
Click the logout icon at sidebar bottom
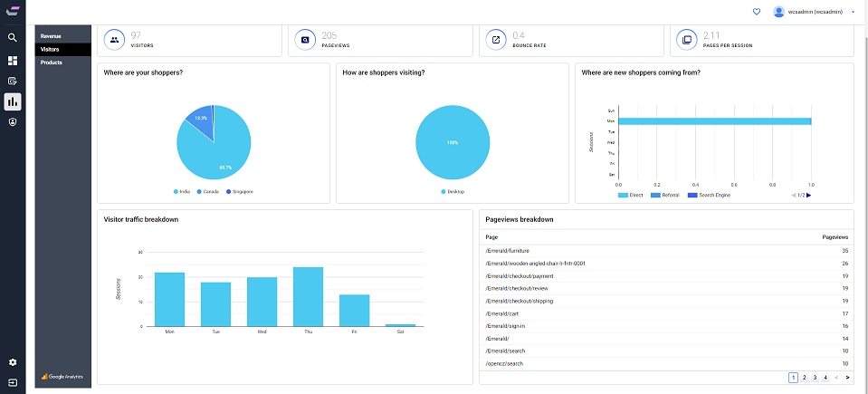[12, 382]
